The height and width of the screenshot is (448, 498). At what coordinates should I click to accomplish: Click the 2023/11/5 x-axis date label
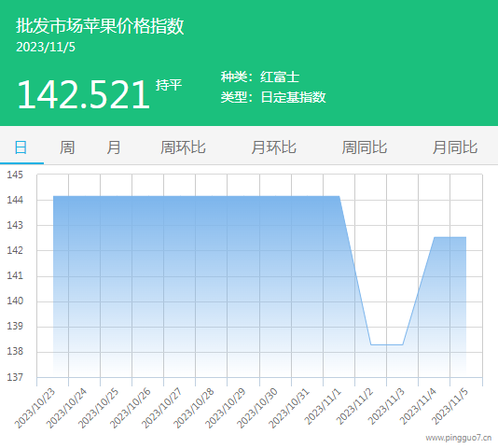[450, 406]
